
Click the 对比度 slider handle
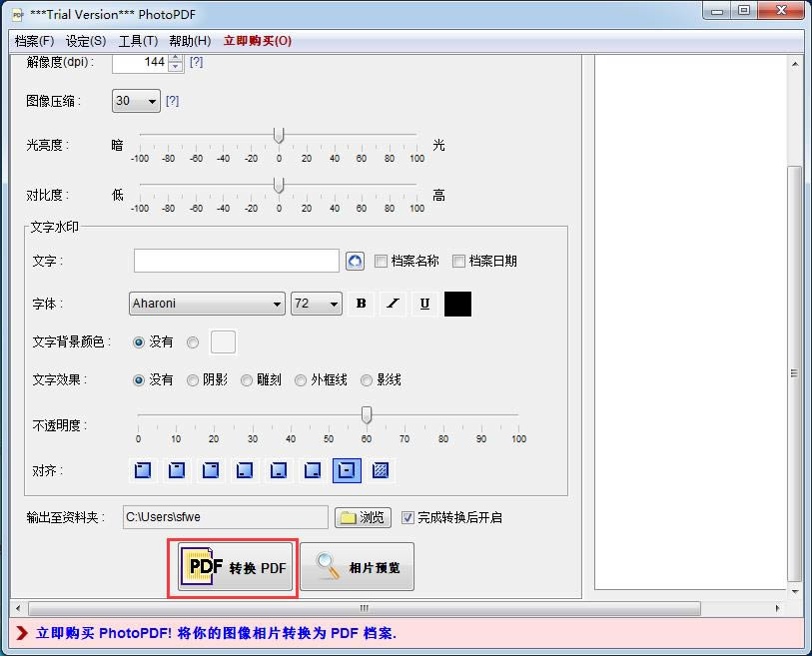pyautogui.click(x=279, y=186)
